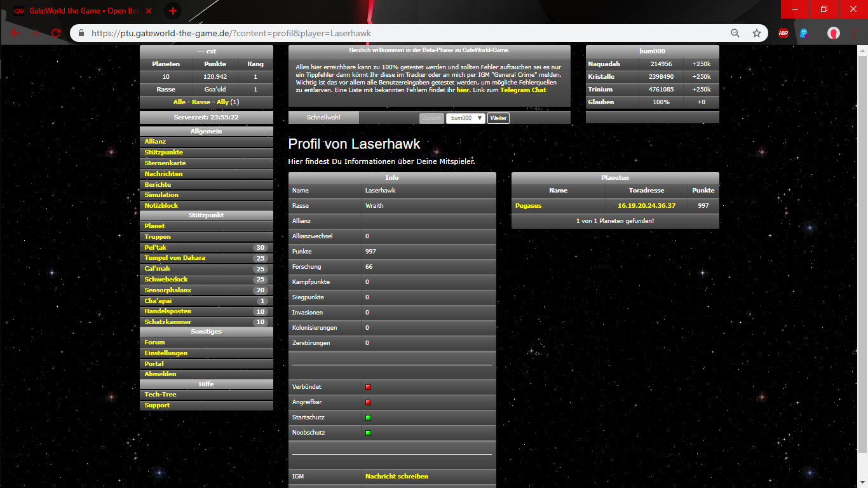Image resolution: width=868 pixels, height=488 pixels.
Task: Click the red Angreifbar status indicator
Action: pyautogui.click(x=368, y=402)
